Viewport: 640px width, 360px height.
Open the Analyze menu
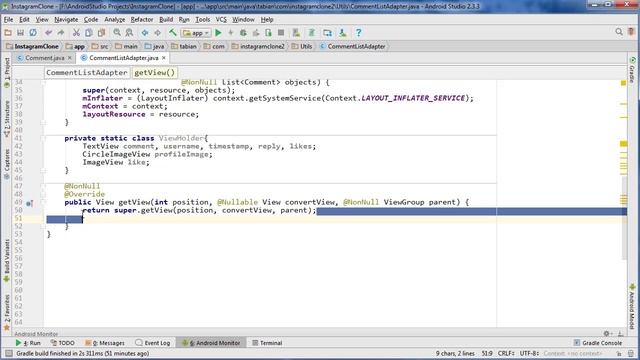pos(115,20)
